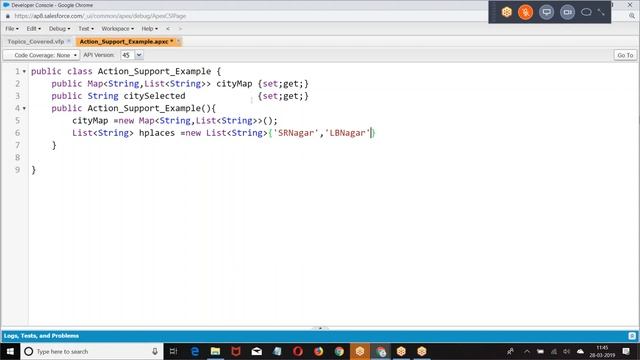This screenshot has height=360, width=640.
Task: Toggle screen sharing in meeting overlay
Action: (547, 12)
